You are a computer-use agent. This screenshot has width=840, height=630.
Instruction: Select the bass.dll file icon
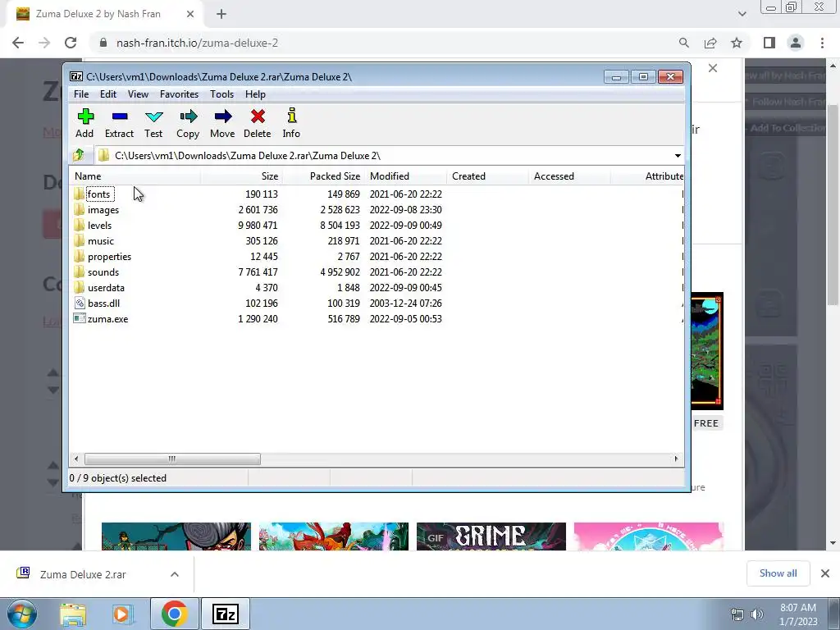pyautogui.click(x=80, y=304)
